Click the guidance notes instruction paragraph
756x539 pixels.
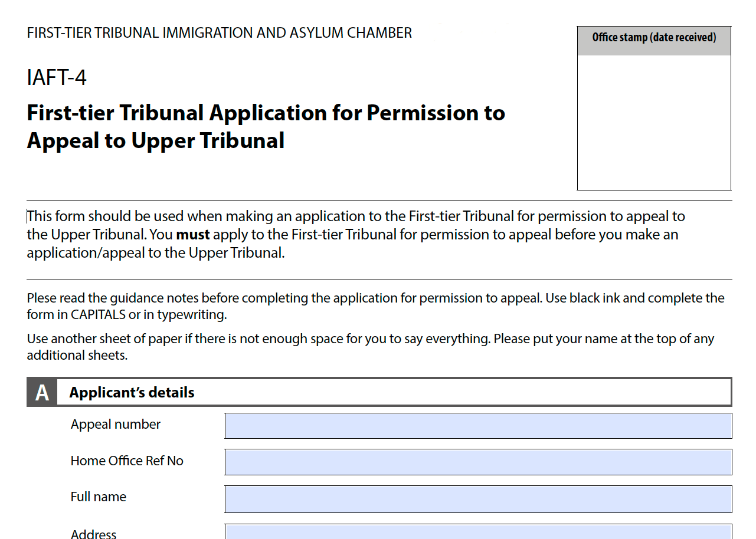point(375,307)
